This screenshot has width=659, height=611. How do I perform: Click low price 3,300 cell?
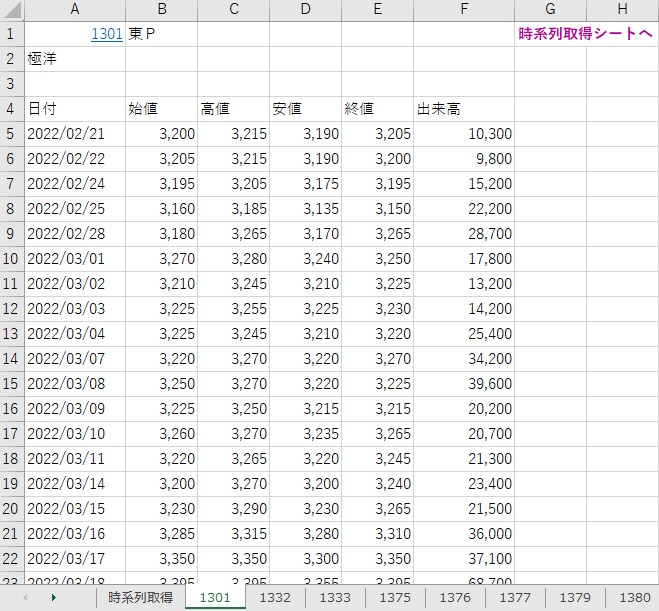tap(306, 559)
